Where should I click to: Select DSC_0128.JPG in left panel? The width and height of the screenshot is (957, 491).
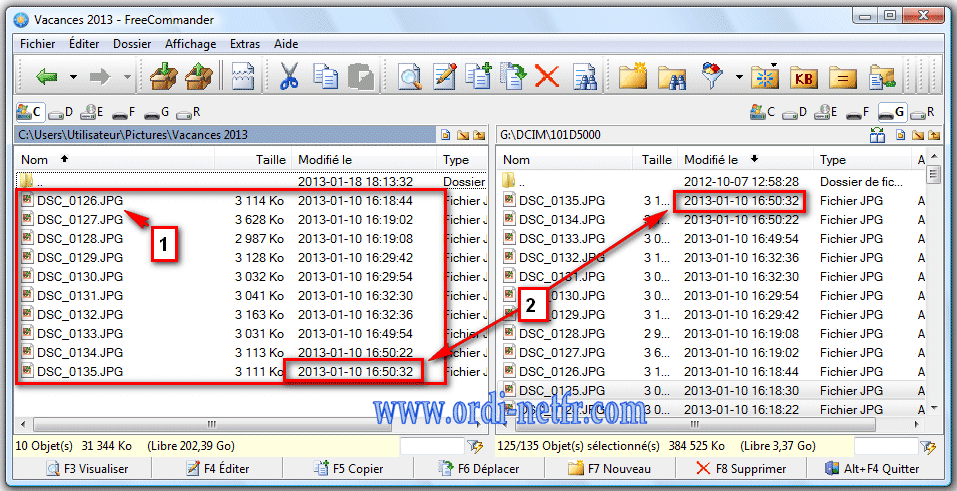click(x=80, y=239)
